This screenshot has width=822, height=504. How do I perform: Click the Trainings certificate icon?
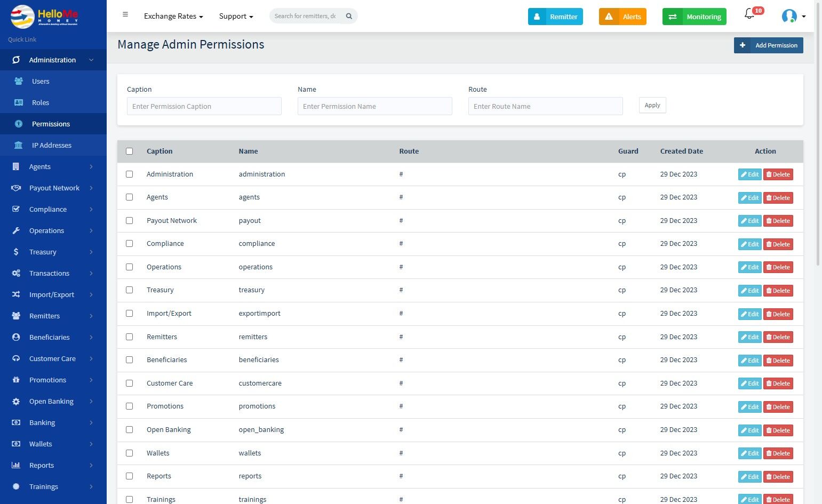(16, 486)
